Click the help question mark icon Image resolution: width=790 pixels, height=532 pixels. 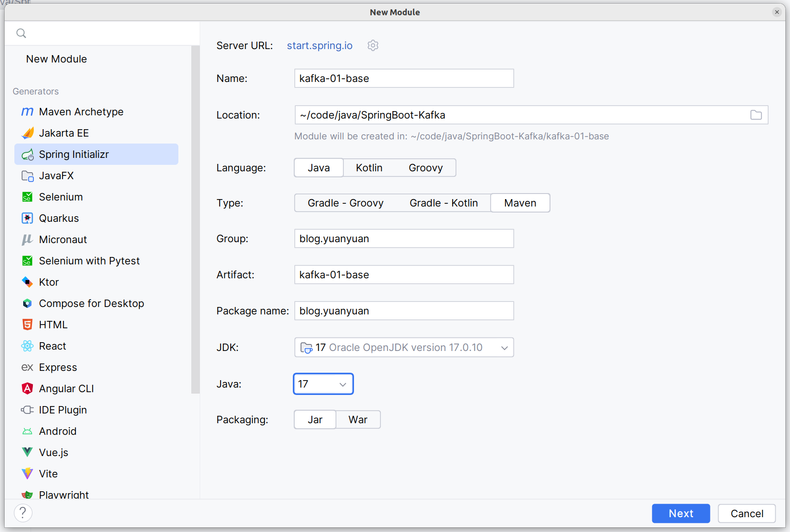23,513
